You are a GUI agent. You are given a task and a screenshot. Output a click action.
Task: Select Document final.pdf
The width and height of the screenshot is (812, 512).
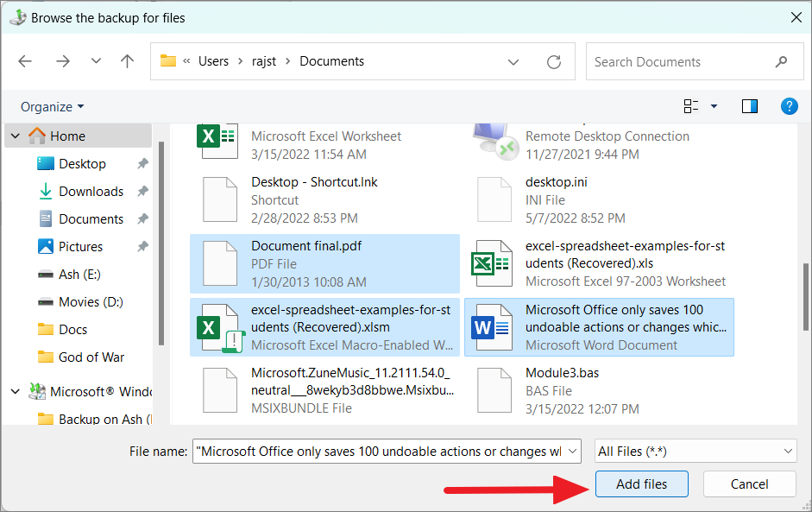point(324,264)
